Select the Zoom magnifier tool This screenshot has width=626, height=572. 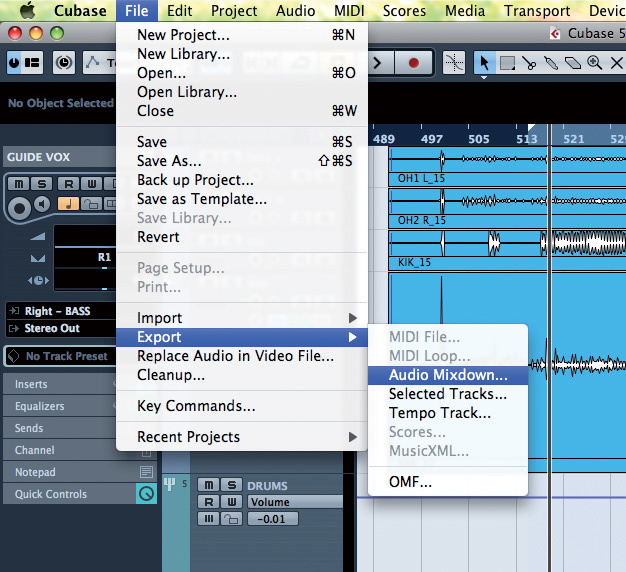[x=594, y=63]
